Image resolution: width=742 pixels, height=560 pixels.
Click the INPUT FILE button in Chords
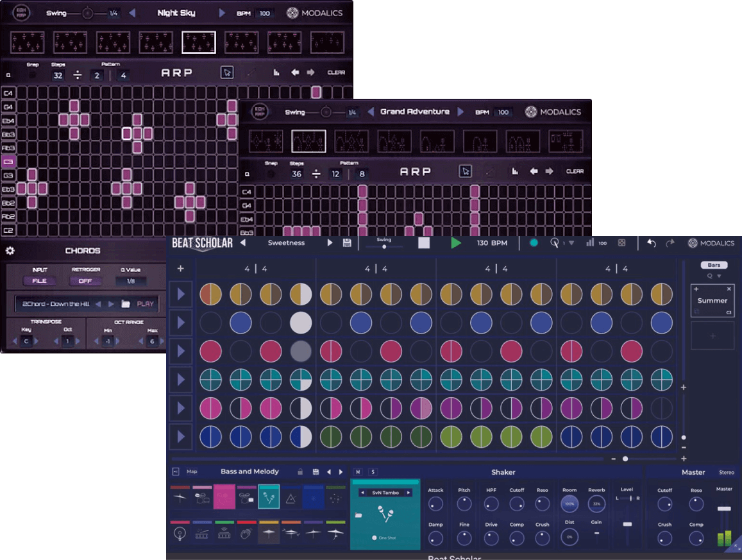(x=39, y=281)
